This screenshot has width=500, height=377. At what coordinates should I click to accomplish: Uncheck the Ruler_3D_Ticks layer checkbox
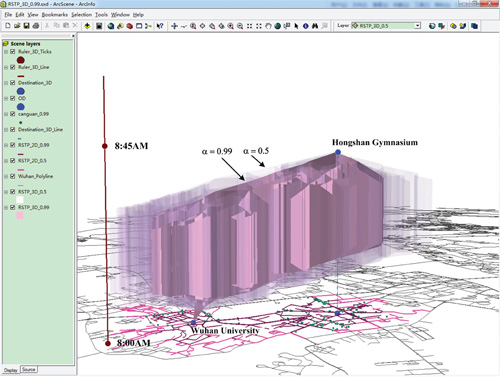coord(13,52)
